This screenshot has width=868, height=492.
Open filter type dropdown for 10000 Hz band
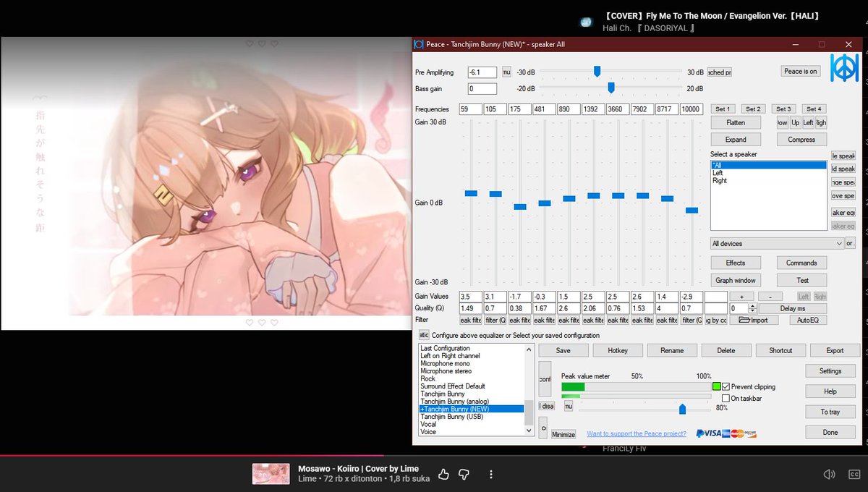pos(692,320)
